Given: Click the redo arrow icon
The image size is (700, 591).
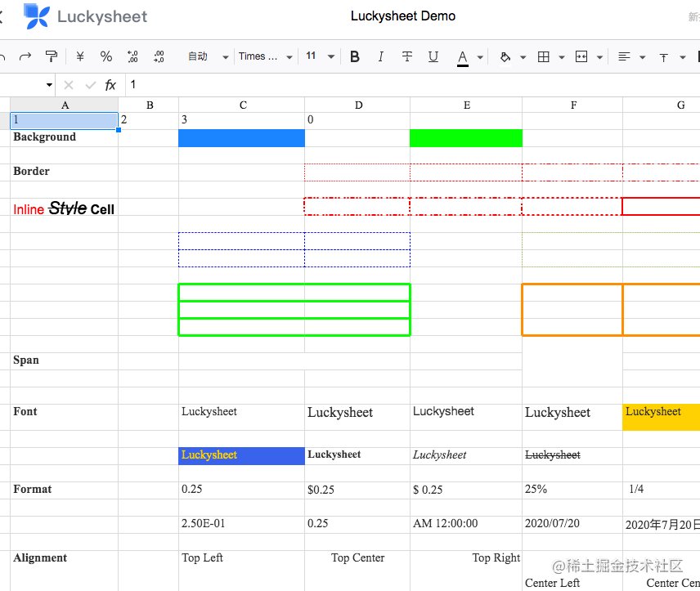Looking at the screenshot, I should pos(25,56).
